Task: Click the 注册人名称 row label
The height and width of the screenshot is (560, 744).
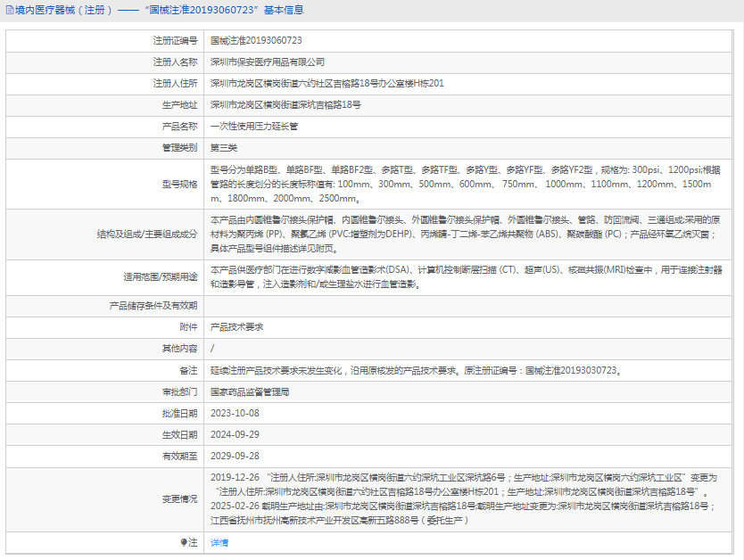Action: pyautogui.click(x=175, y=62)
